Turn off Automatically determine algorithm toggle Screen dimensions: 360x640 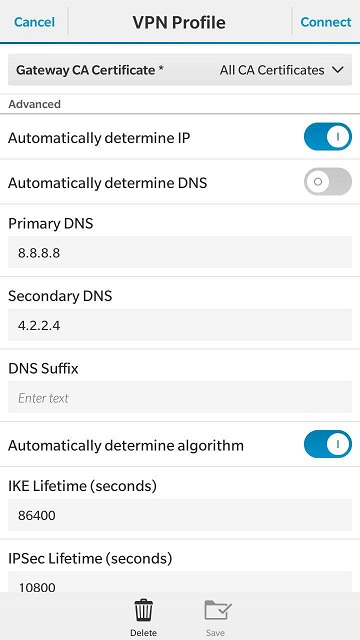tap(327, 444)
